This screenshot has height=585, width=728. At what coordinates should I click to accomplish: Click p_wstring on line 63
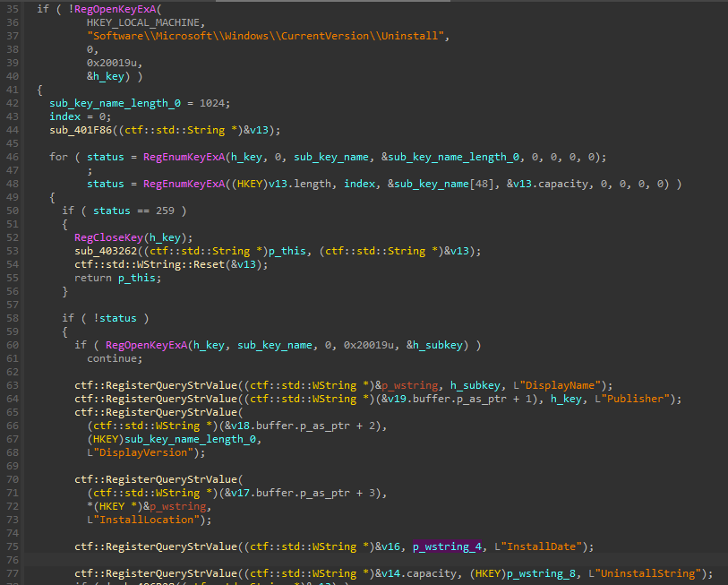tap(409, 385)
